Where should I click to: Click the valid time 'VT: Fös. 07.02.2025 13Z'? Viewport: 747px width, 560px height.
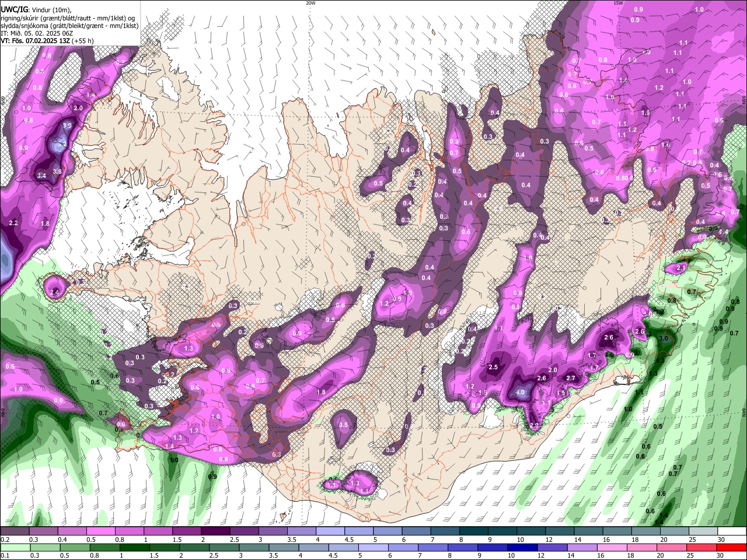click(35, 41)
